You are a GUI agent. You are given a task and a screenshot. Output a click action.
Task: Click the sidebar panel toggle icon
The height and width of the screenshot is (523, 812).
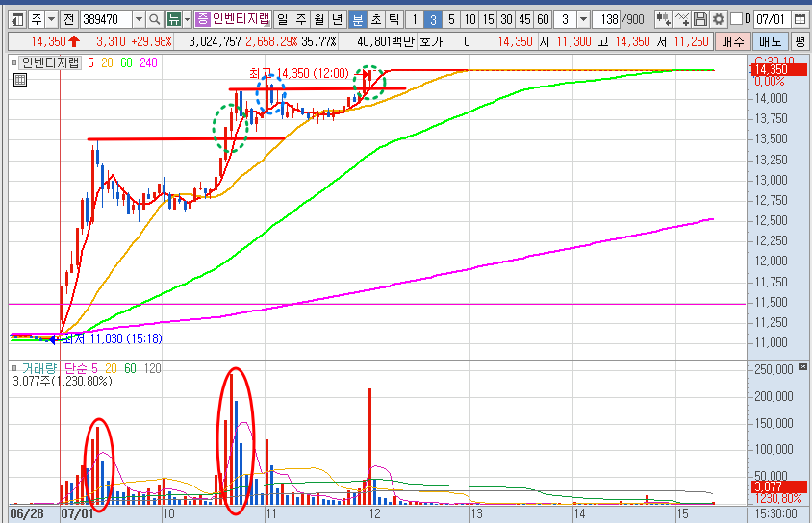pos(17,19)
